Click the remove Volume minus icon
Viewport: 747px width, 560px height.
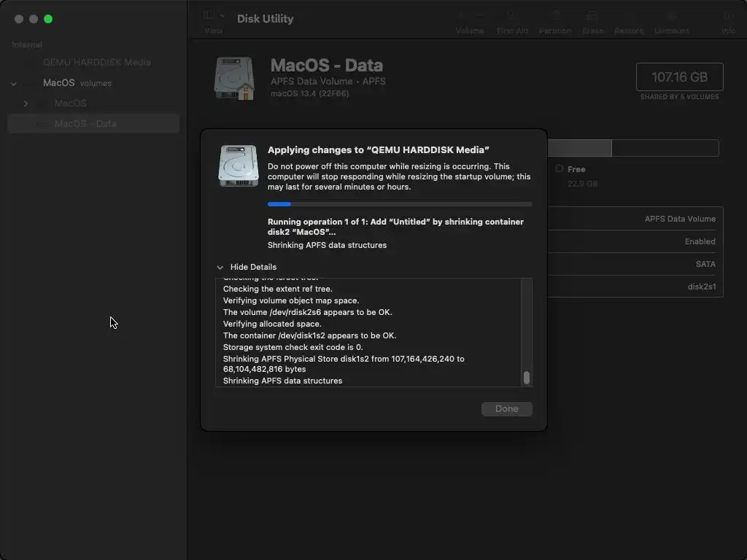[x=480, y=15]
